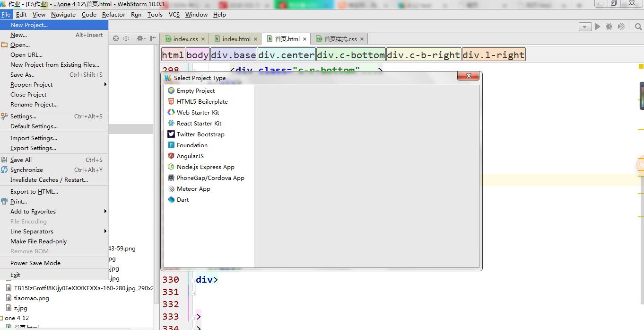Screen dimensions: 644x330
Task: Open Search Everywhere magnifier icon
Action: click(638, 27)
